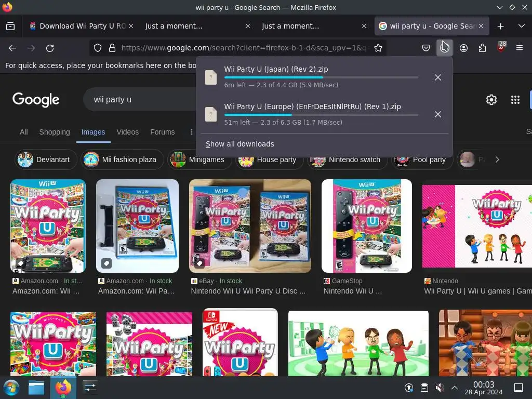Viewport: 532px width, 399px height.
Task: Click the site security padlock icon
Action: pos(112,48)
